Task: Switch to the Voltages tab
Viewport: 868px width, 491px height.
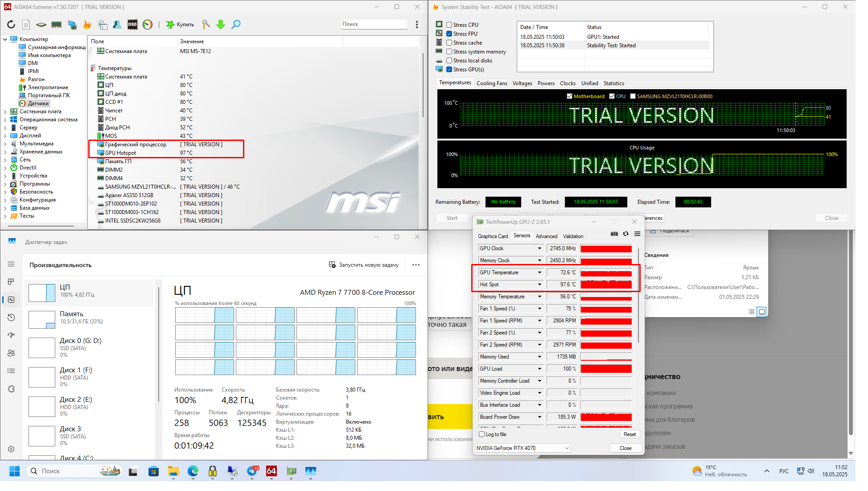Action: pos(522,83)
